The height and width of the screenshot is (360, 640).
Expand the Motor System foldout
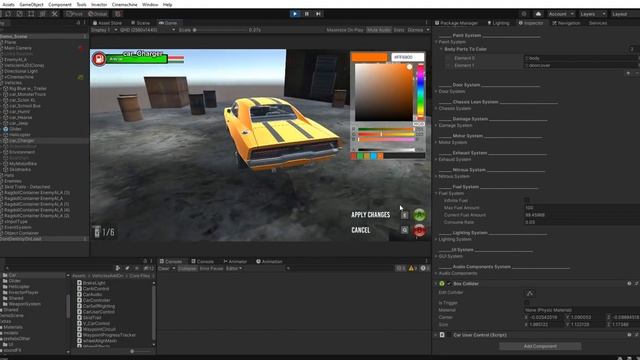436,142
